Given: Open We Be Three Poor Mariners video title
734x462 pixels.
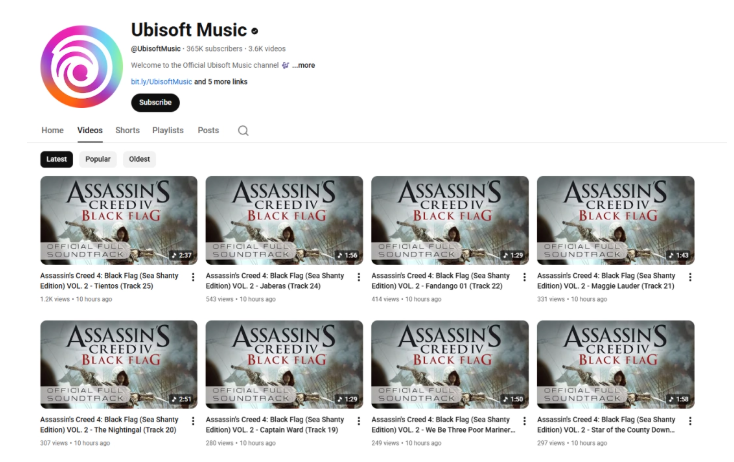Looking at the screenshot, I should point(443,425).
